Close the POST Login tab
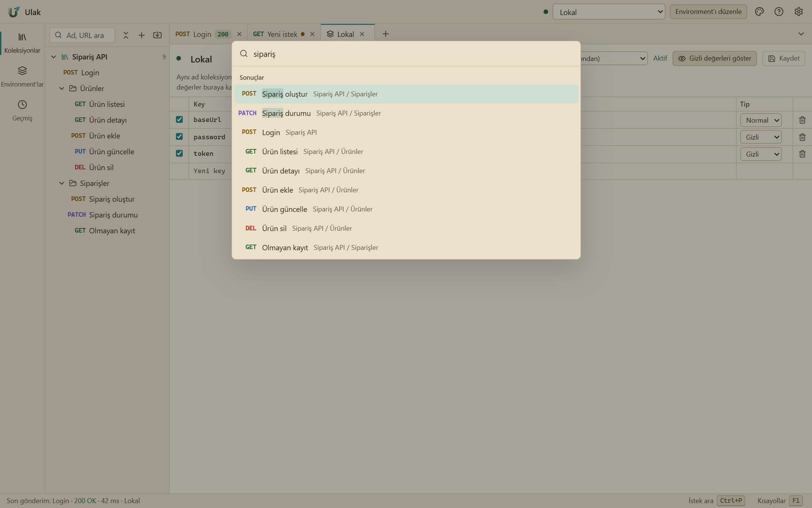 tap(239, 34)
